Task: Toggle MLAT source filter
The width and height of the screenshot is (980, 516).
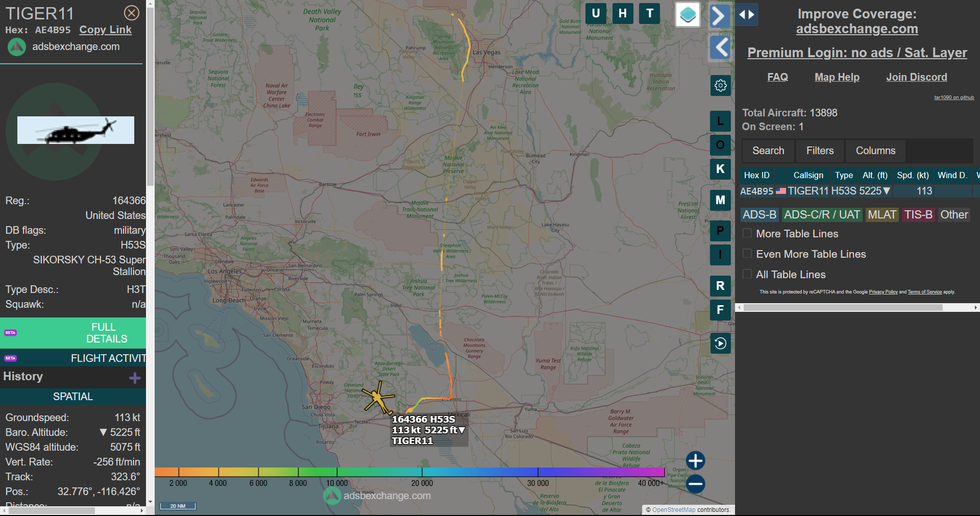Action: (882, 215)
